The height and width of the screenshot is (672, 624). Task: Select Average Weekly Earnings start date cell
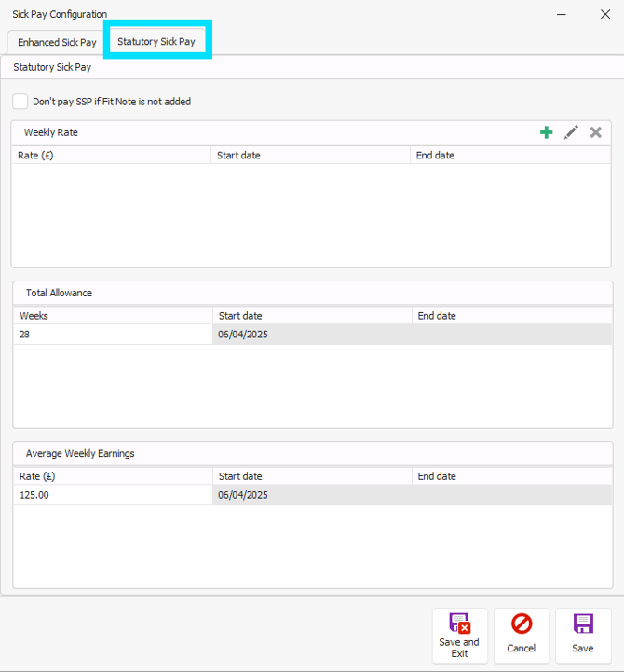click(312, 495)
